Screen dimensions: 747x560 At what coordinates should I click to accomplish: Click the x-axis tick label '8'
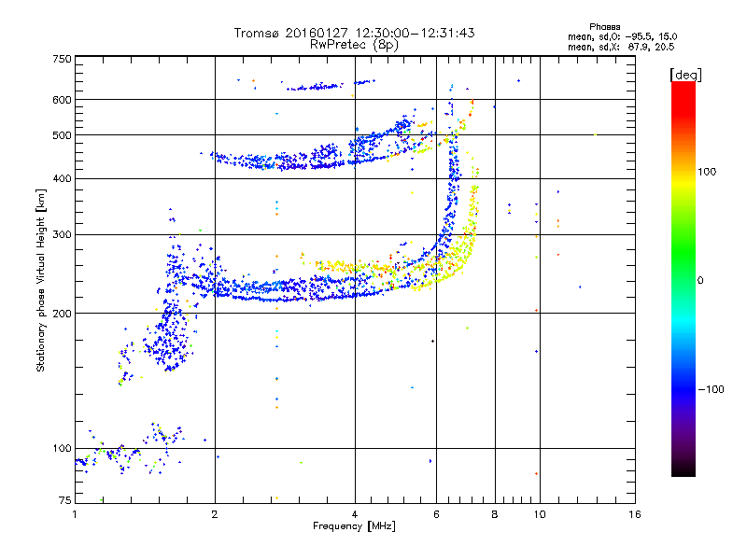(495, 514)
